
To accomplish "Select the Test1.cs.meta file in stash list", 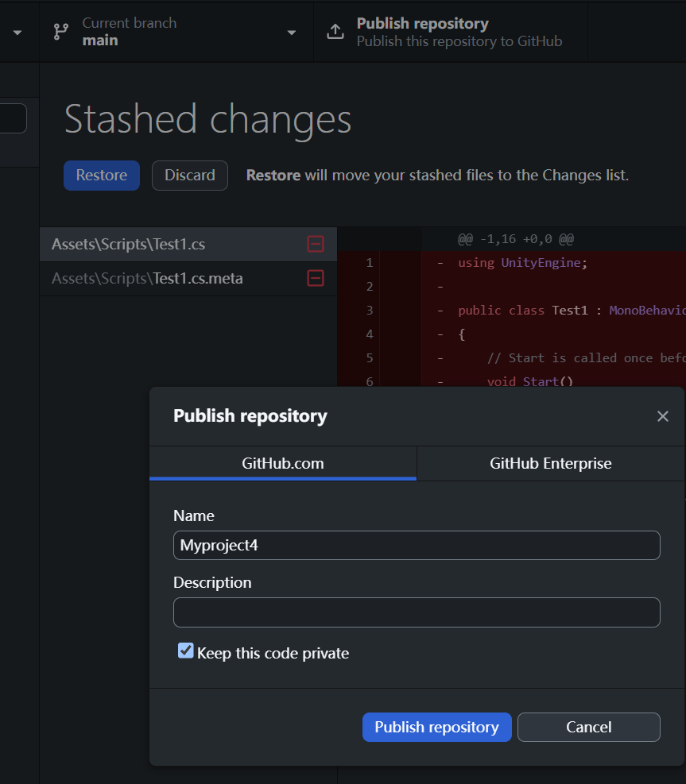I will click(x=148, y=278).
